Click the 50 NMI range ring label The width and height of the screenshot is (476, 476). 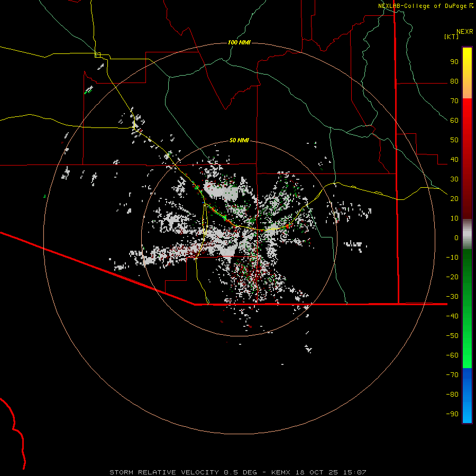click(239, 140)
